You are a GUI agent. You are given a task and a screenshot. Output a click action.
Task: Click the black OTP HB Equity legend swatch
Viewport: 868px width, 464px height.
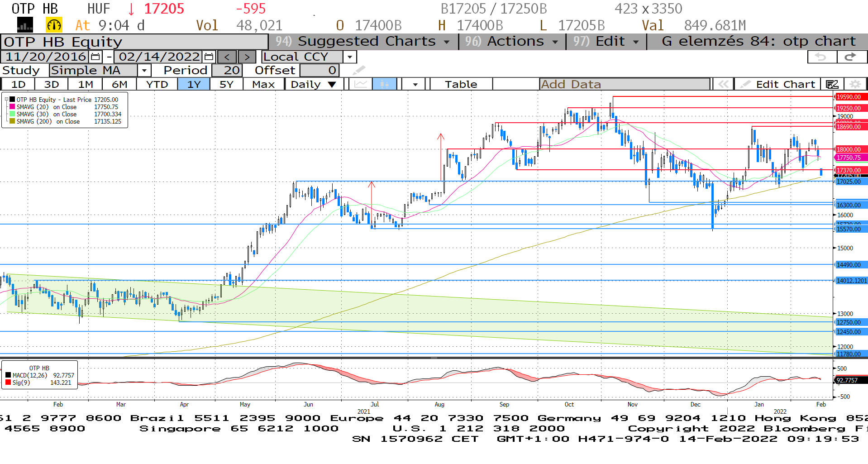[12, 100]
